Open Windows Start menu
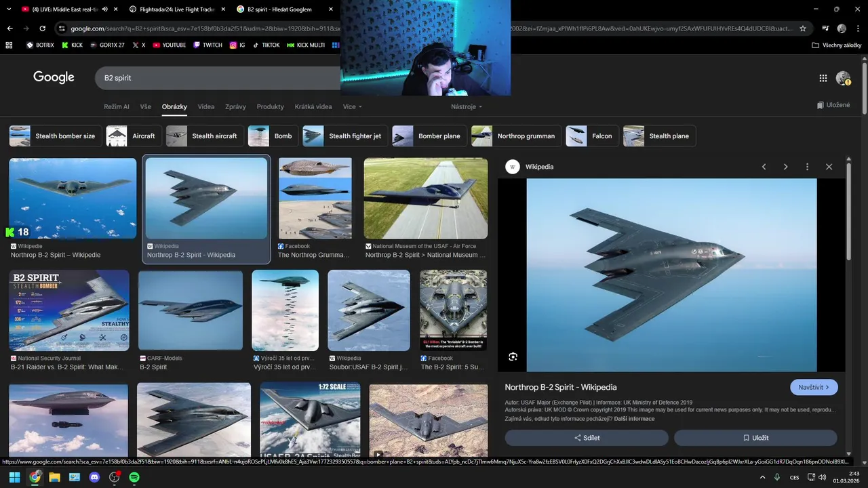 [x=14, y=477]
